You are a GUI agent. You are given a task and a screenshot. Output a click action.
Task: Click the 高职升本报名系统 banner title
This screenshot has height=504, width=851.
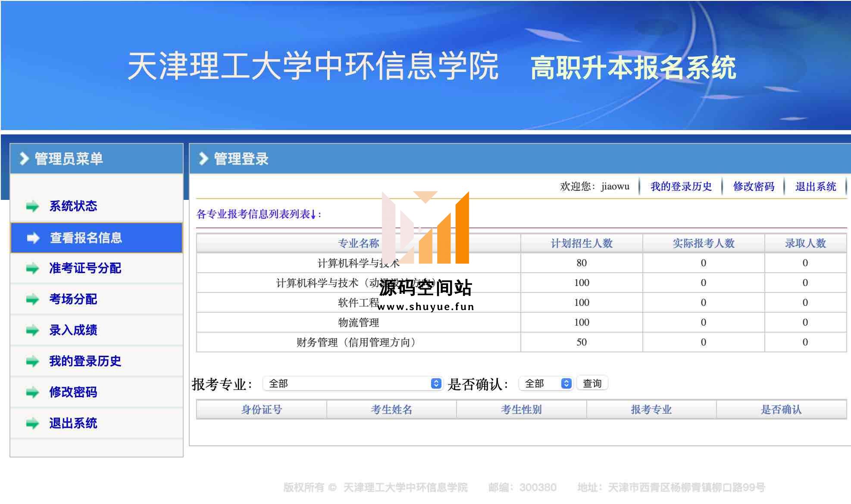click(633, 68)
